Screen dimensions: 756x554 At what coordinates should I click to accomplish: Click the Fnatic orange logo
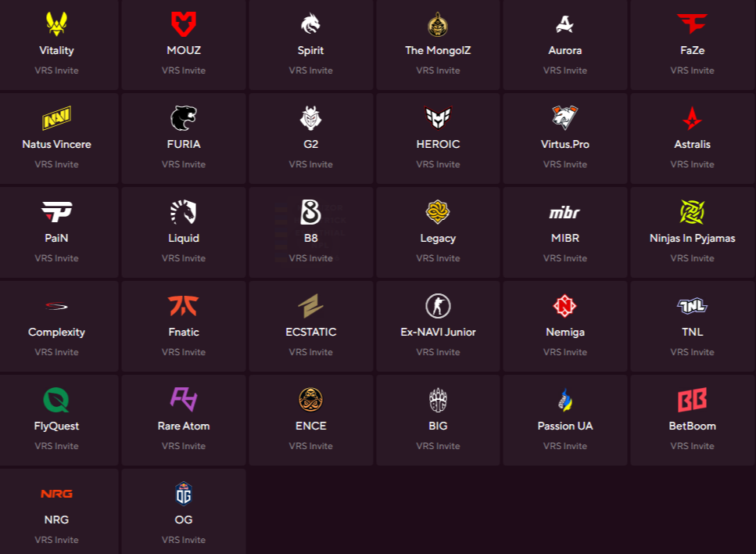point(184,306)
